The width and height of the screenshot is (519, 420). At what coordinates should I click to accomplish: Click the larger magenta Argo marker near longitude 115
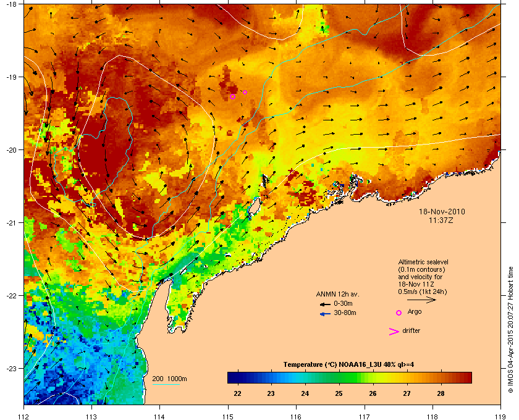[x=233, y=96]
